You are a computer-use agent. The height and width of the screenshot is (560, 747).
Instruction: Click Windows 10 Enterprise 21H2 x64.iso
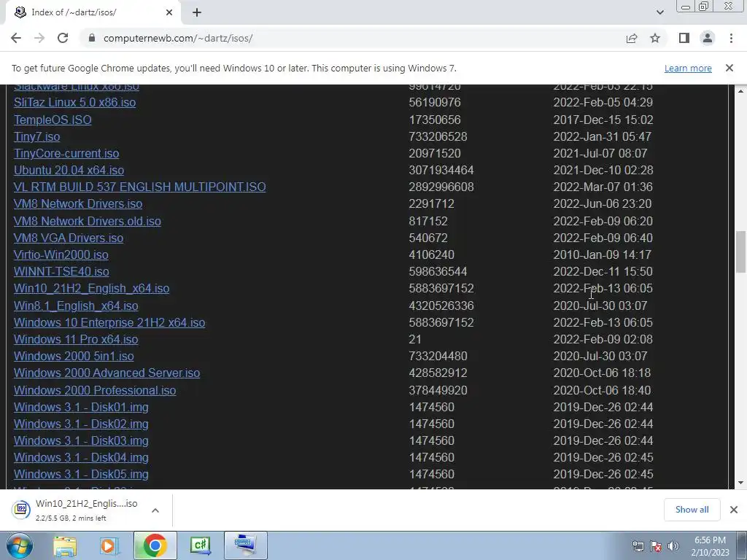pyautogui.click(x=109, y=322)
